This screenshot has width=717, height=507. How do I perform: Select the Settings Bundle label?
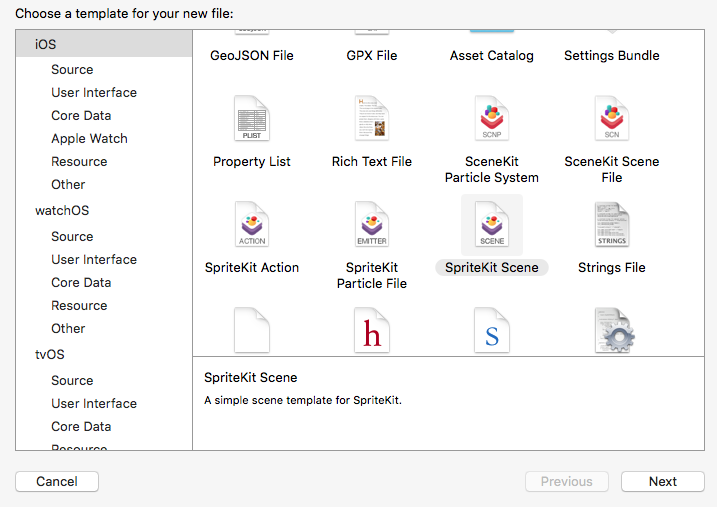(x=612, y=55)
